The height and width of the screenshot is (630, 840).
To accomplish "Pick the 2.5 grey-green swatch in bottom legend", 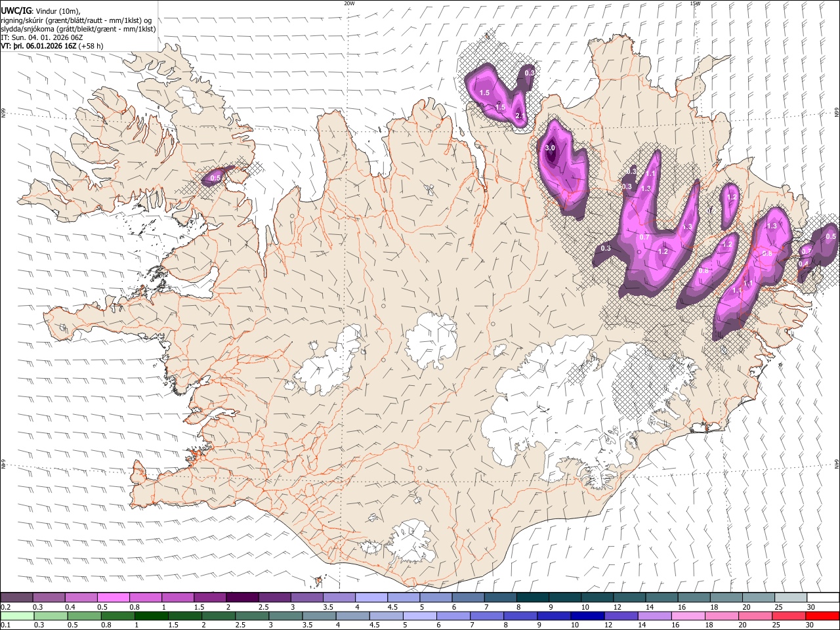I will 252,616.
